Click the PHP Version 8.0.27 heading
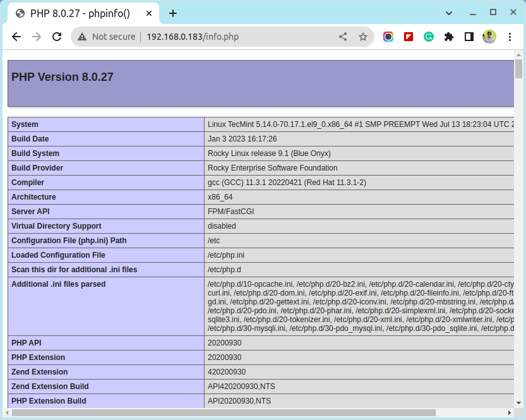526x420 pixels. [63, 77]
